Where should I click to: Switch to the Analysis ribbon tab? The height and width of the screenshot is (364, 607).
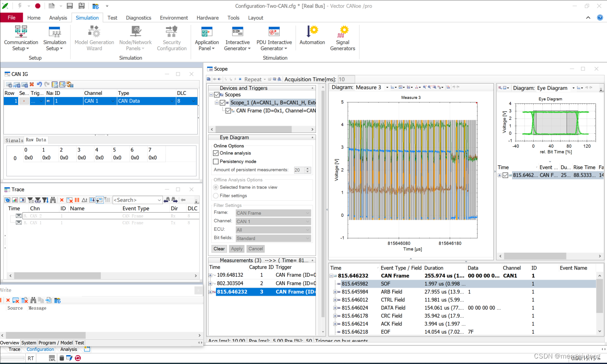point(58,18)
